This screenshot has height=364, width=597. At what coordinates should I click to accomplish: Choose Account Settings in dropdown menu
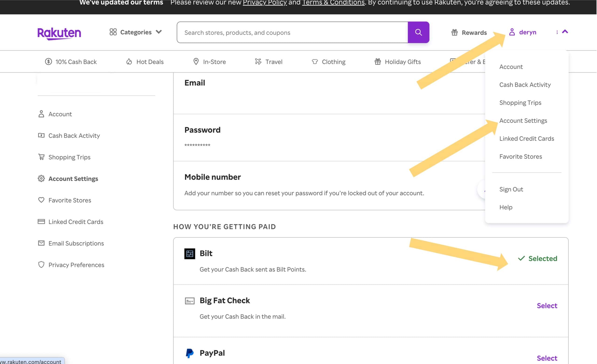[x=523, y=121]
